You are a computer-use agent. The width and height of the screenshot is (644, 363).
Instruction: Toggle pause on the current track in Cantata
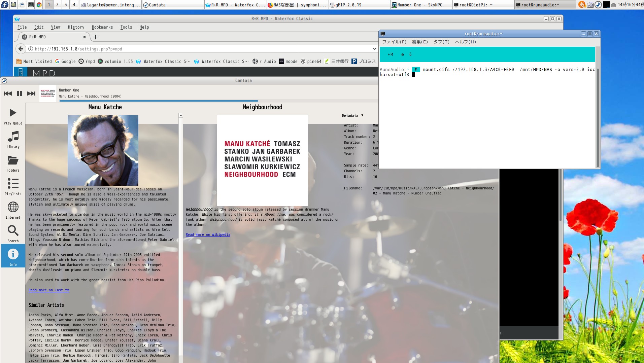[20, 94]
